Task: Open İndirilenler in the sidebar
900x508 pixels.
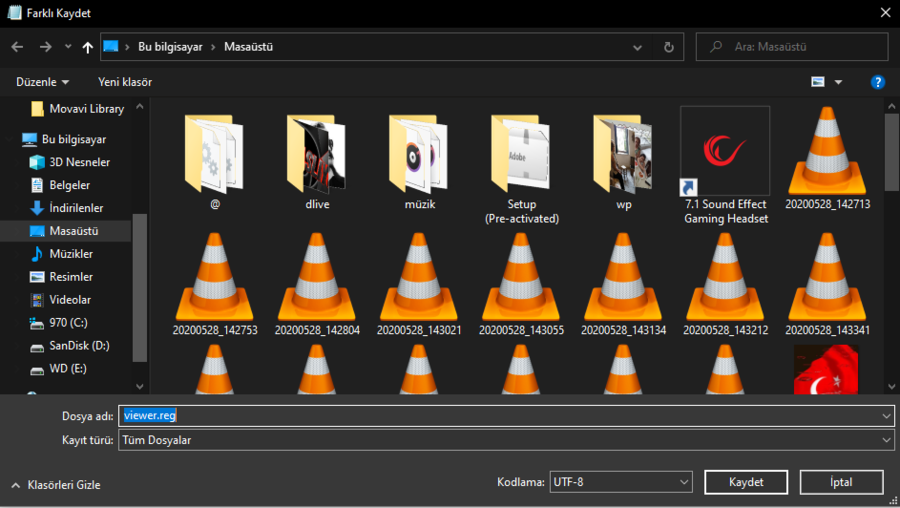Action: [x=67, y=208]
